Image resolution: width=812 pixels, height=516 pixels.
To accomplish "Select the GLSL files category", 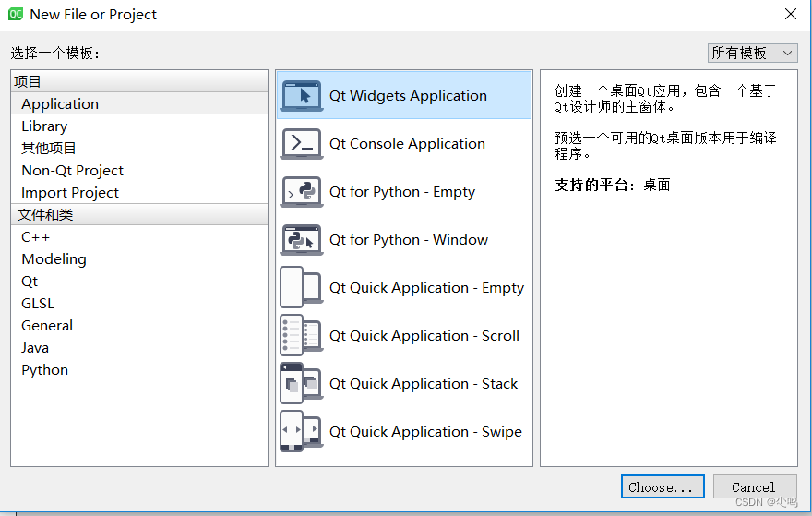I will click(138, 304).
